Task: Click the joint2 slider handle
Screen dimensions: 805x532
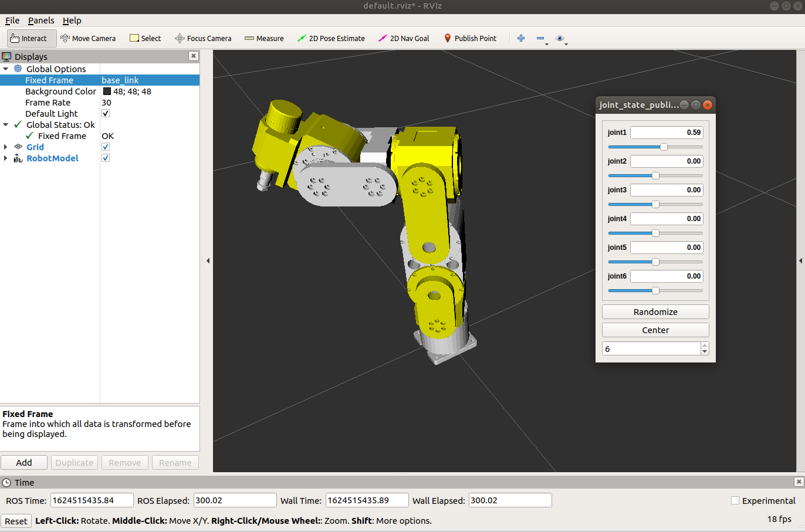Action: click(x=655, y=175)
